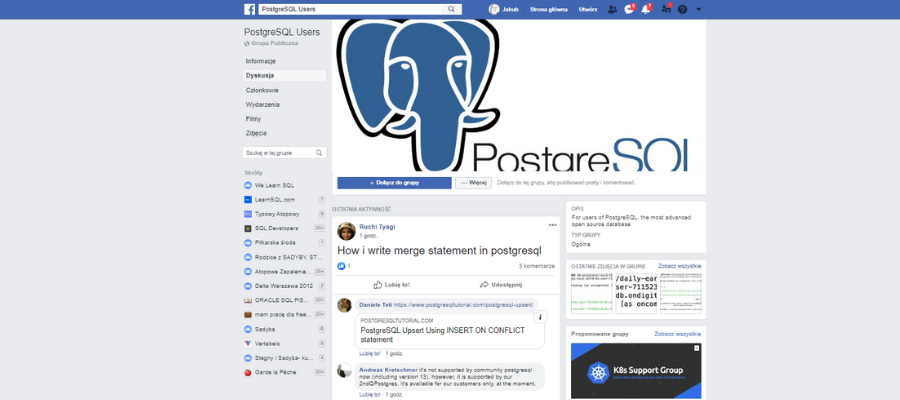
Task: Open SQL Developers shortcut icon
Action: [248, 228]
